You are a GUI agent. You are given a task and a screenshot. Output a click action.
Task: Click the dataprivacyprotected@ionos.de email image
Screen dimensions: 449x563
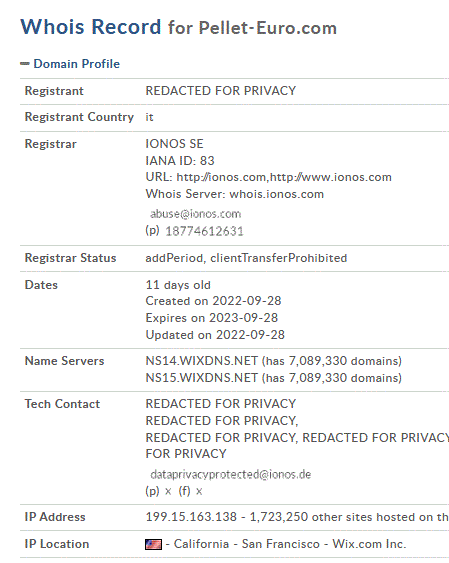pos(230,475)
